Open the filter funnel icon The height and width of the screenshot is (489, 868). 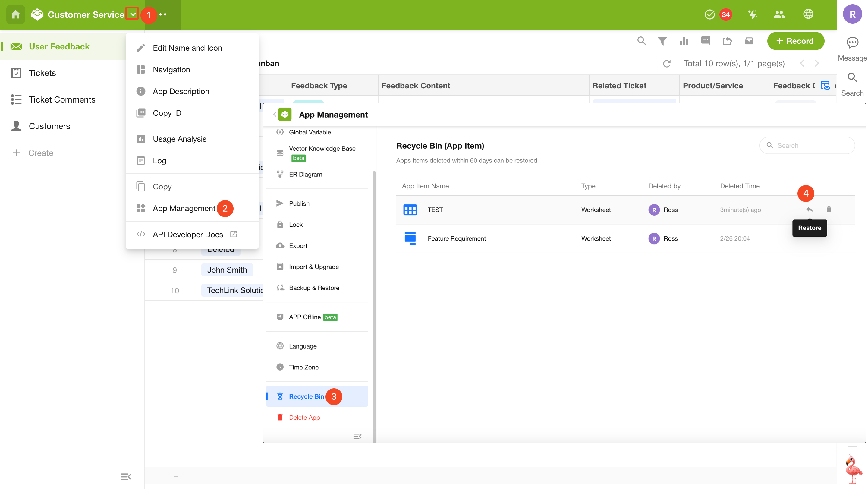662,41
